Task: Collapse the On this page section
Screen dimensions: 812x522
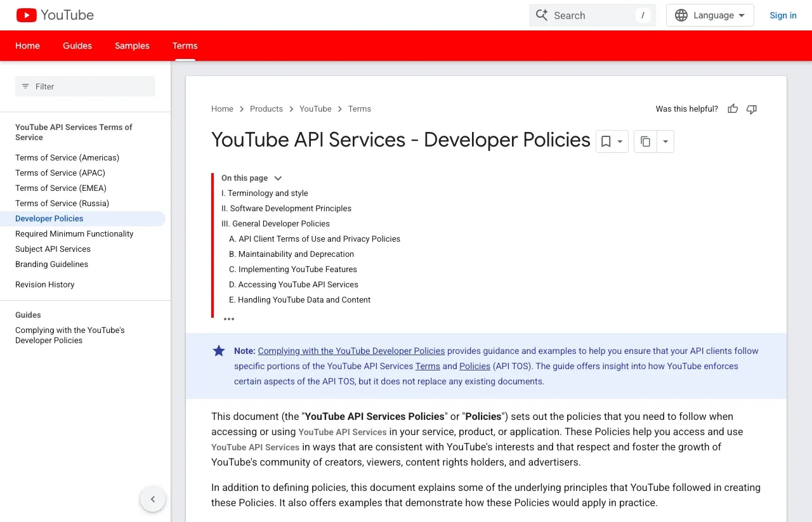Action: click(278, 178)
